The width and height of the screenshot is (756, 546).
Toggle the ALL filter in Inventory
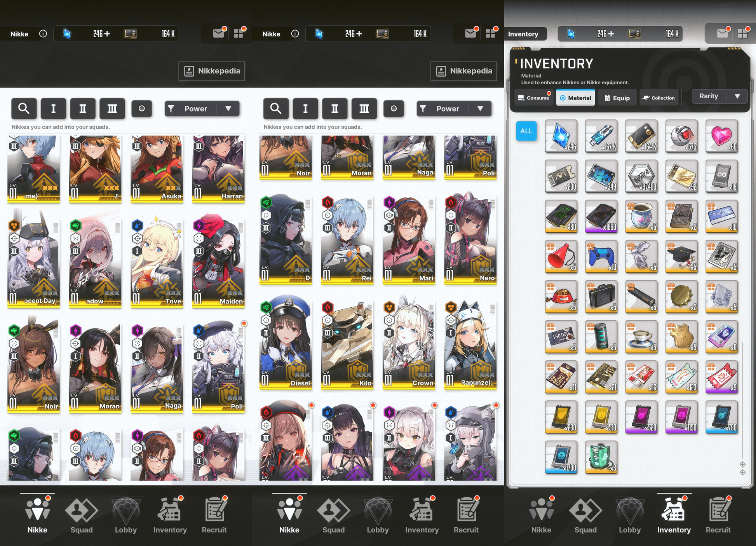point(526,131)
